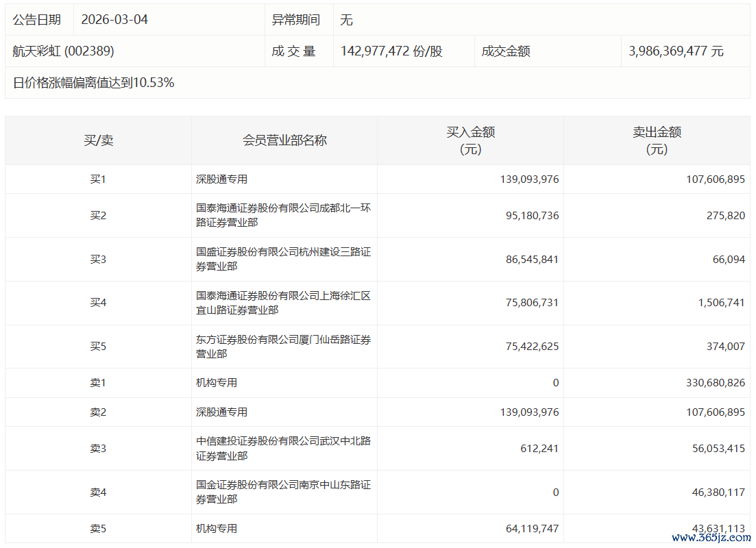756x548 pixels.
Task: Select the 卖3 row label
Action: coord(98,448)
